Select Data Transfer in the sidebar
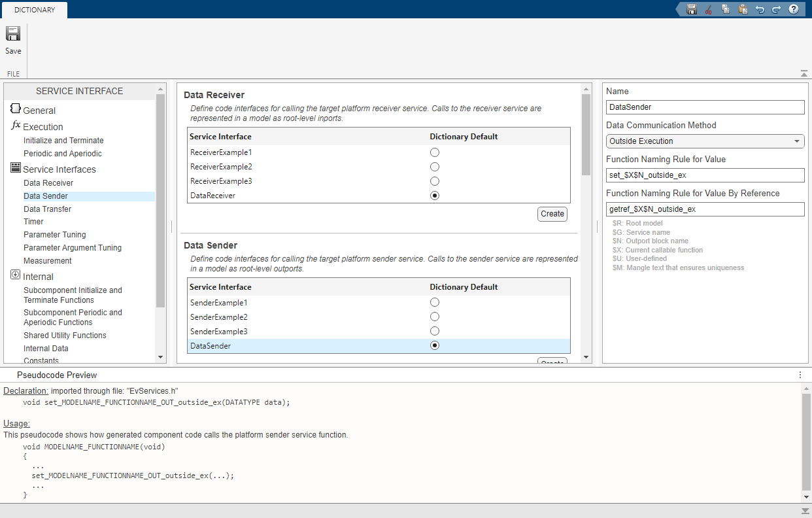This screenshot has width=812, height=518. point(47,209)
